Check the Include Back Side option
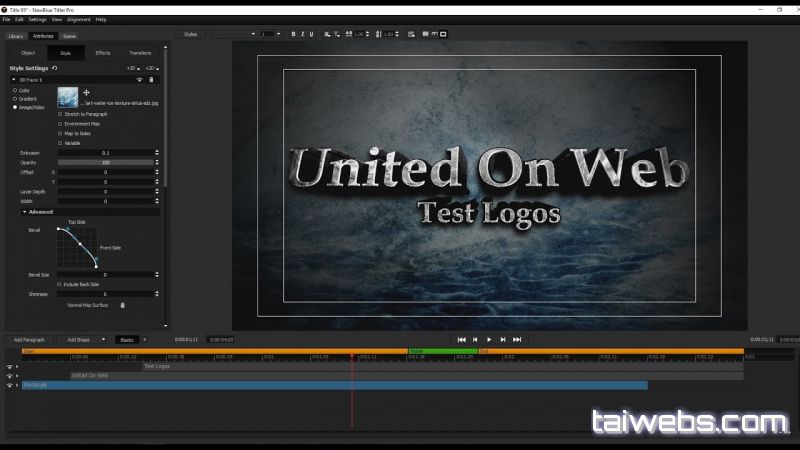The image size is (800, 450). pyautogui.click(x=60, y=284)
